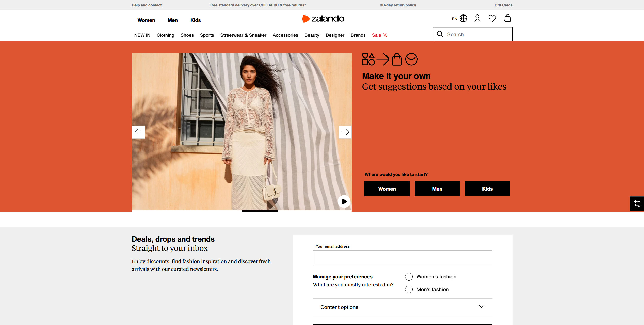Select Men's fashion radio button

click(409, 289)
